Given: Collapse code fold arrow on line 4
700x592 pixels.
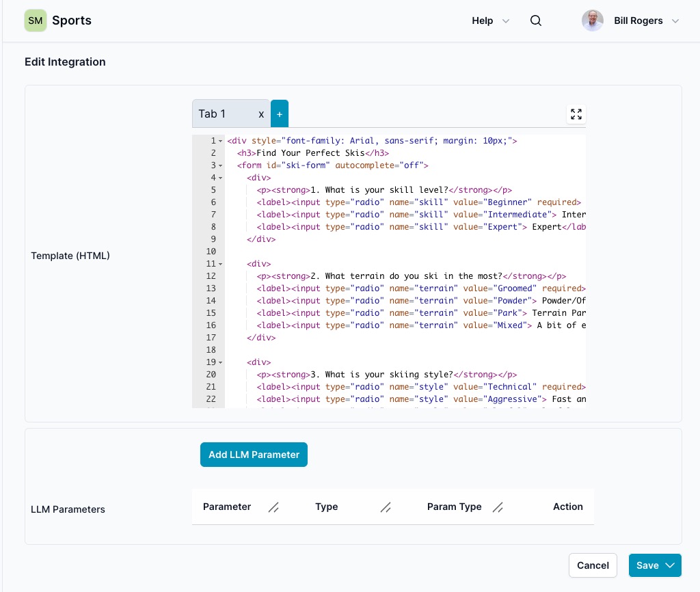Looking at the screenshot, I should point(221,178).
